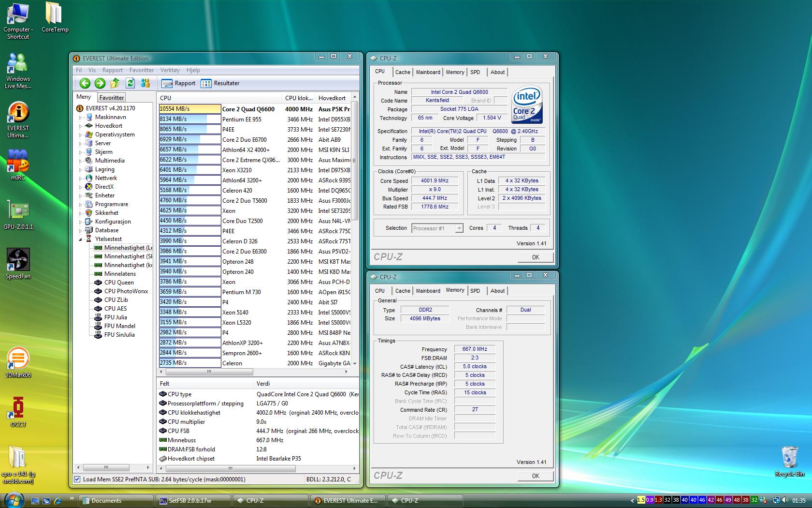This screenshot has width=812, height=508.
Task: Open the cpu-z-141 folder desktop icon
Action: point(18,464)
